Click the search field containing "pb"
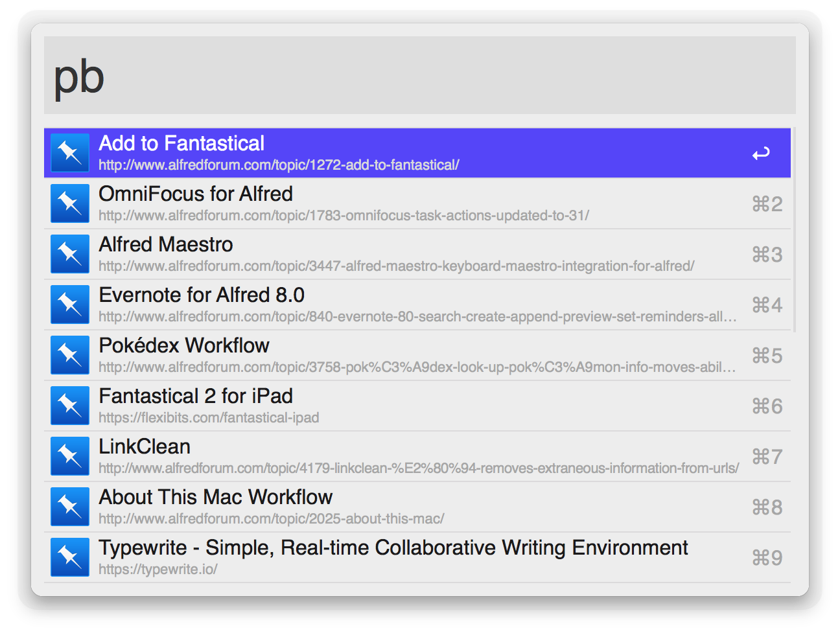Viewport: 840px width, 635px height. coord(420,76)
